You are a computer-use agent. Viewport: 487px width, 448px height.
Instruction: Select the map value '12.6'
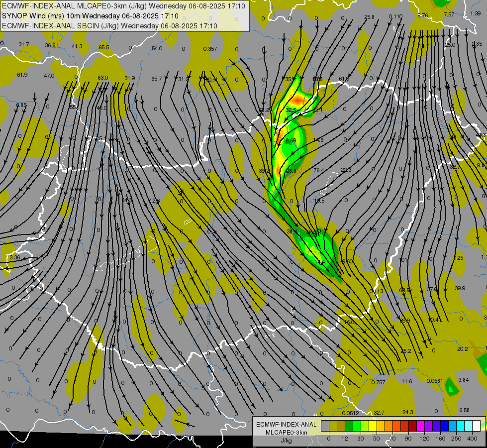pyautogui.click(x=154, y=201)
